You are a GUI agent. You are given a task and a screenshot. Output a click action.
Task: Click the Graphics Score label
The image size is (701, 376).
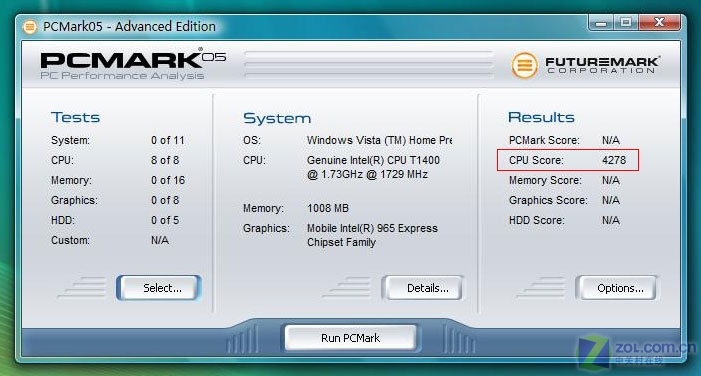click(x=548, y=200)
